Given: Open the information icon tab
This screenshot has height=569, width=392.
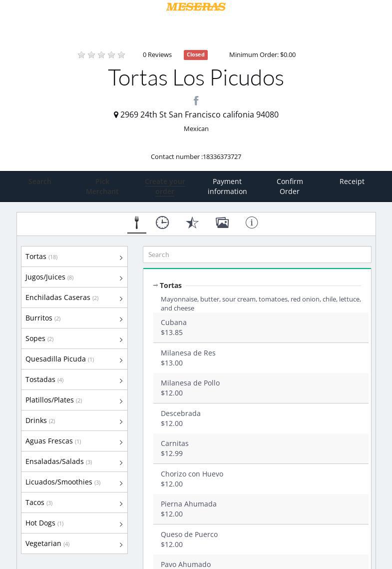Looking at the screenshot, I should pos(252,223).
